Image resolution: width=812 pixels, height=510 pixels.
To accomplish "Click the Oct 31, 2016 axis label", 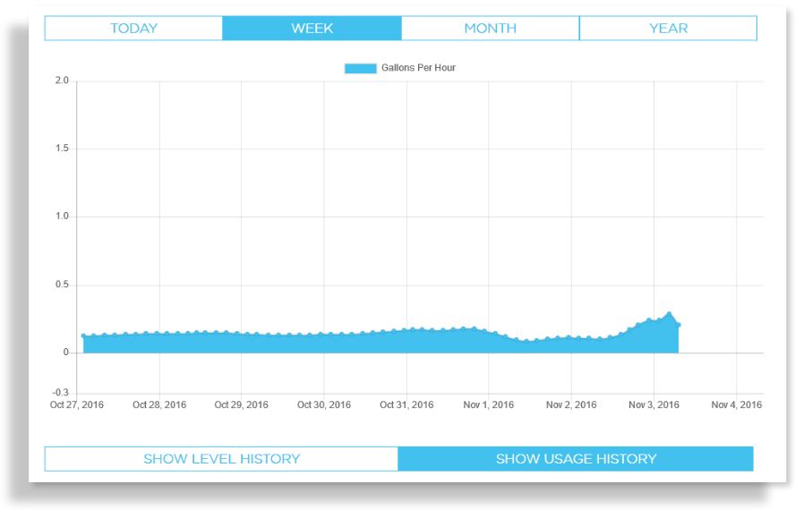I will pyautogui.click(x=406, y=405).
